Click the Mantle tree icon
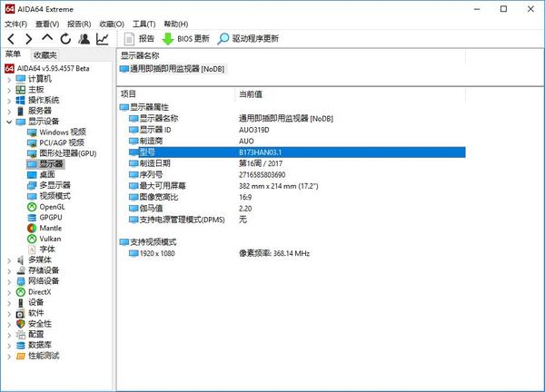Viewport: 545px width, 392px height. [32, 228]
